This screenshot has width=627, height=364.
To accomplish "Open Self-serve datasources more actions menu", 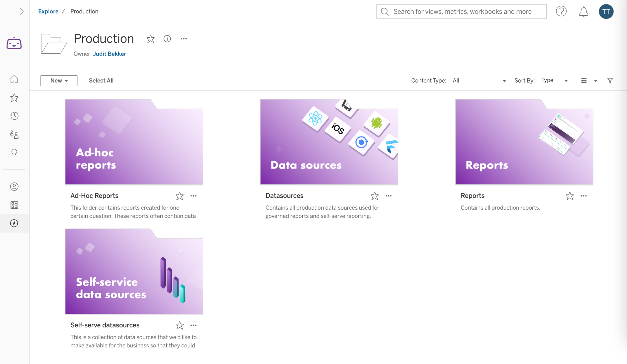I will (x=194, y=325).
